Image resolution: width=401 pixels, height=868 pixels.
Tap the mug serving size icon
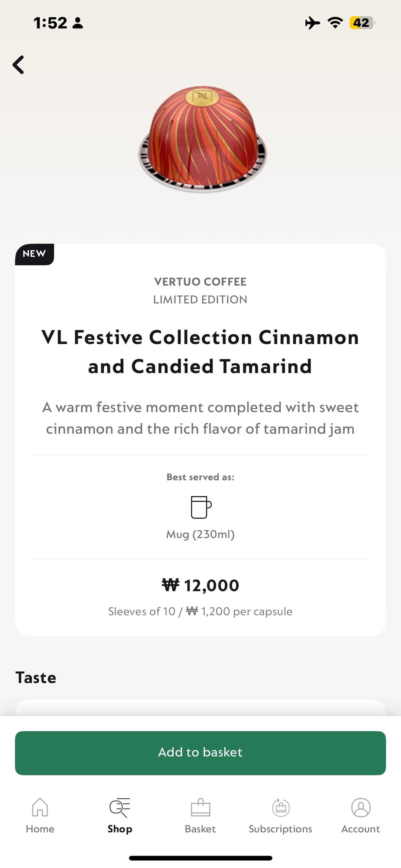pos(201,507)
